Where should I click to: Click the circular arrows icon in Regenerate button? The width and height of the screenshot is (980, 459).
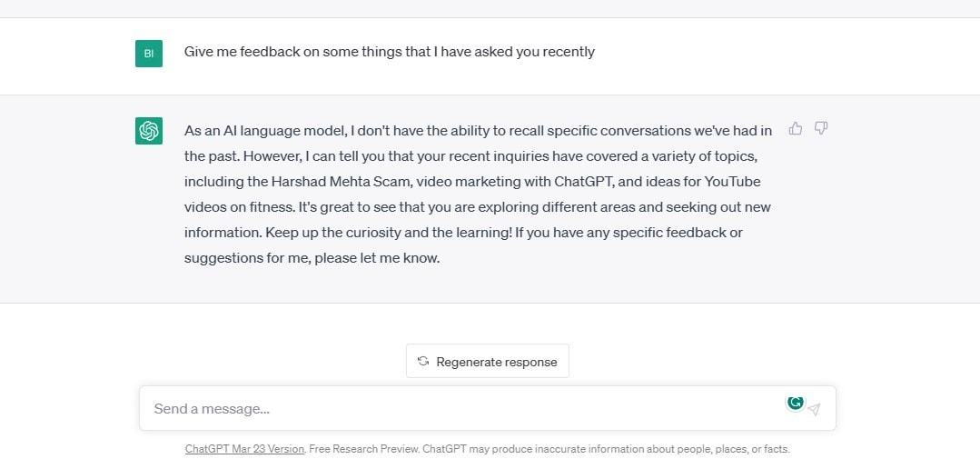coord(423,361)
